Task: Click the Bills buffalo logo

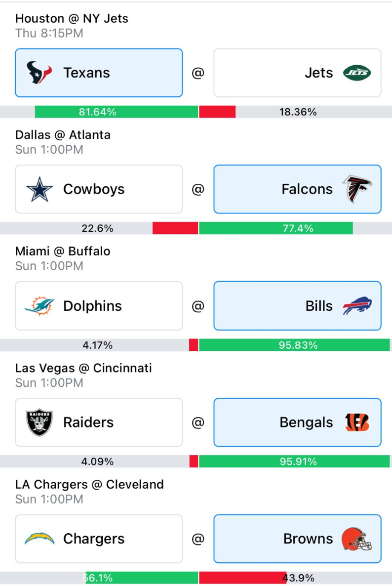Action: [x=357, y=306]
